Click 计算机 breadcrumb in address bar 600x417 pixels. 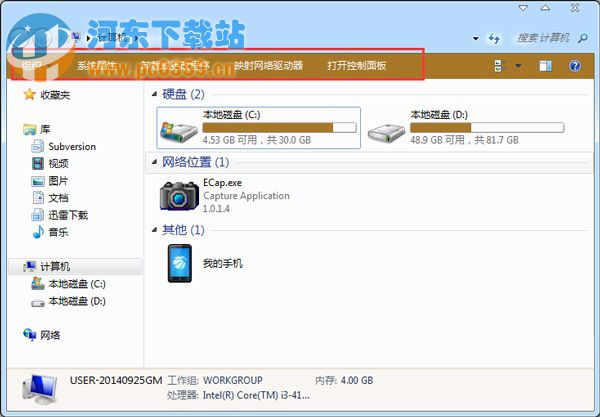112,37
